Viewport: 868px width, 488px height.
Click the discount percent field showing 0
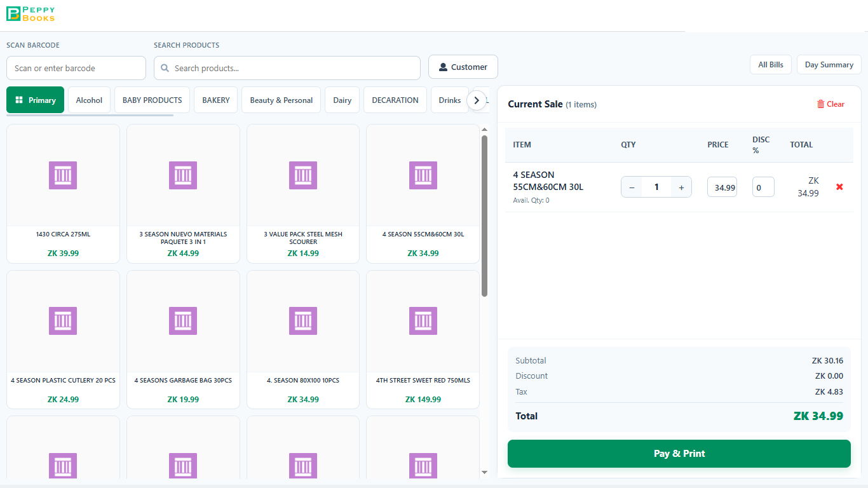coord(763,187)
